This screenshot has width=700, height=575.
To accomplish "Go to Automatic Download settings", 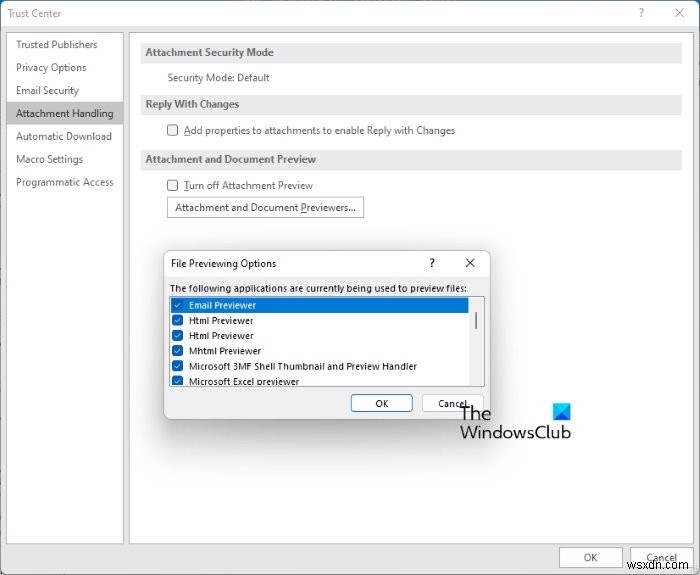I will pos(64,136).
